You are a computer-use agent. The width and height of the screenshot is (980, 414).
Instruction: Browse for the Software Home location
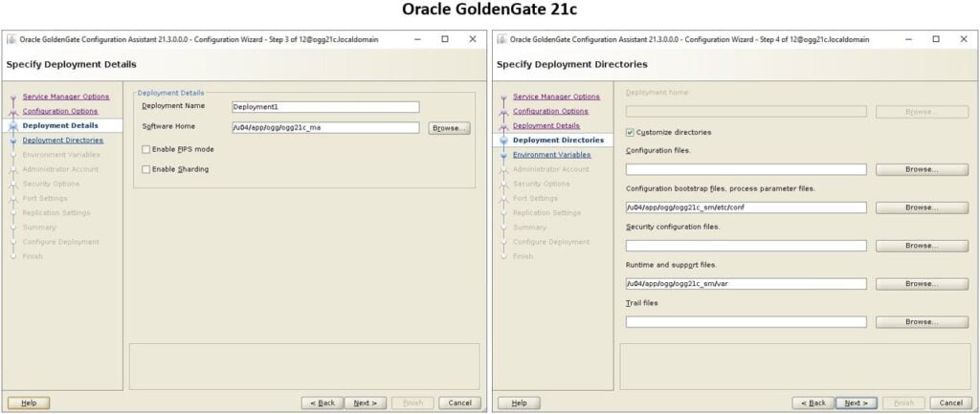tap(448, 128)
